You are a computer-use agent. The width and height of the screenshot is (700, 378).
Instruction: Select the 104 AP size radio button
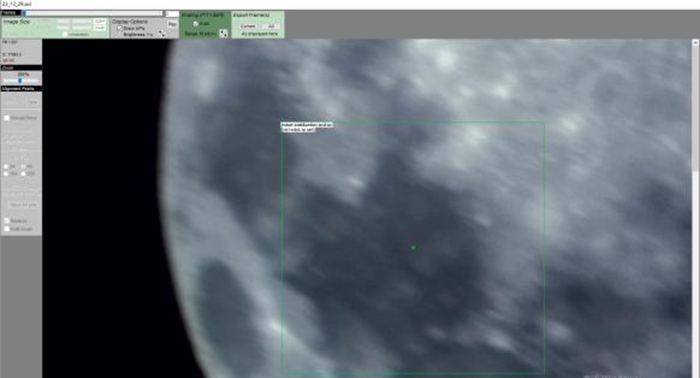point(6,173)
